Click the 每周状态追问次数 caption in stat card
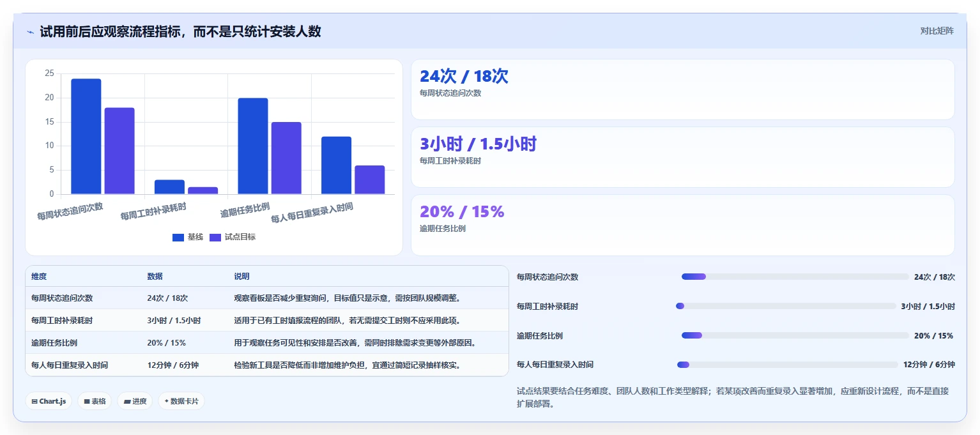Screen dimensions: 980x435 coord(450,93)
